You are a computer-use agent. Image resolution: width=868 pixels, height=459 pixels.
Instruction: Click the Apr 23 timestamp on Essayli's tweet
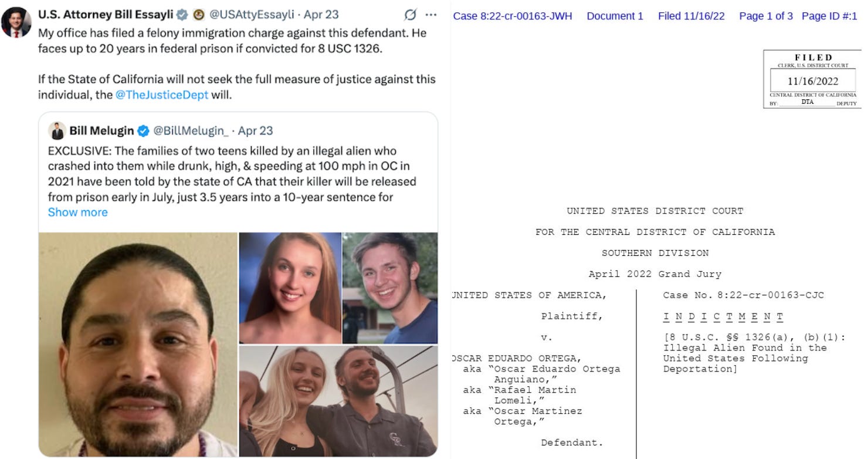pos(321,15)
